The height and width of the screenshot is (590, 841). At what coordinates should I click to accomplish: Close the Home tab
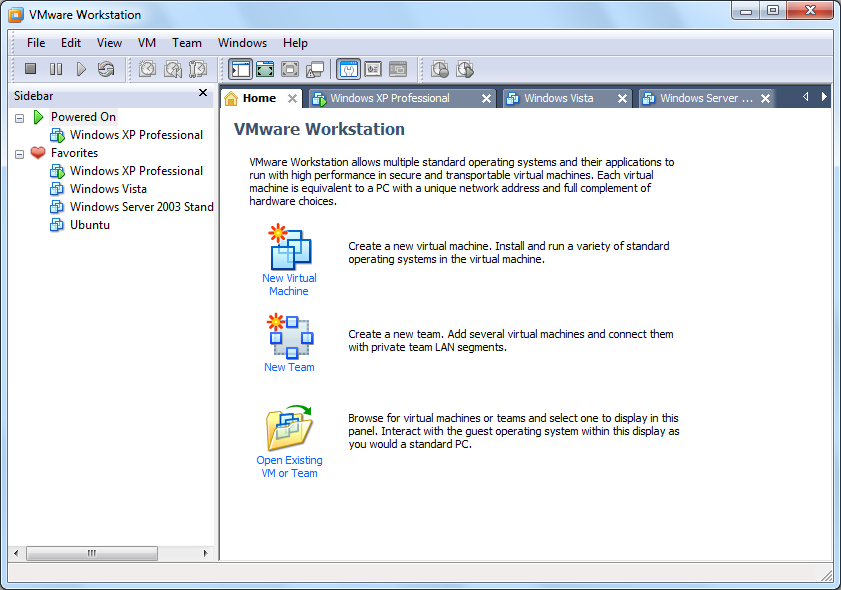(x=292, y=99)
